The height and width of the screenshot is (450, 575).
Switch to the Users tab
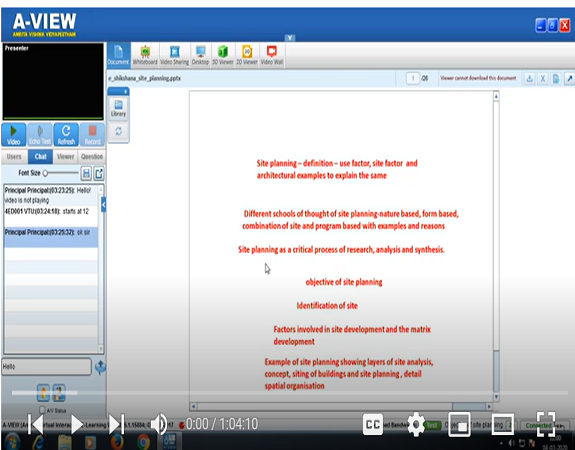(x=14, y=157)
